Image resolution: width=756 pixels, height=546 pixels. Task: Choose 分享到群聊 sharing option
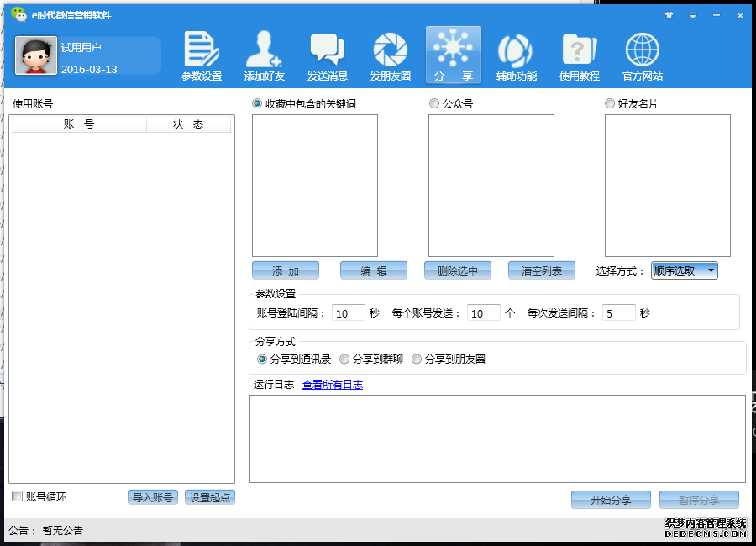click(x=344, y=359)
